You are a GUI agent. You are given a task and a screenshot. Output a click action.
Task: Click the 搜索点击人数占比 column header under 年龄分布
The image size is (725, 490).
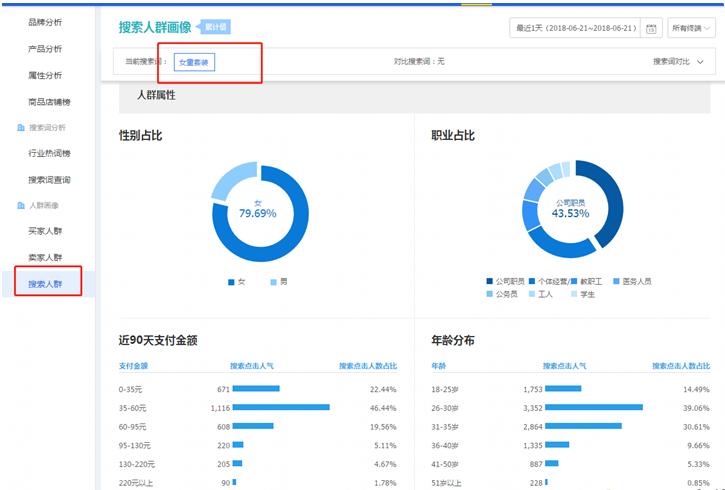(x=681, y=366)
